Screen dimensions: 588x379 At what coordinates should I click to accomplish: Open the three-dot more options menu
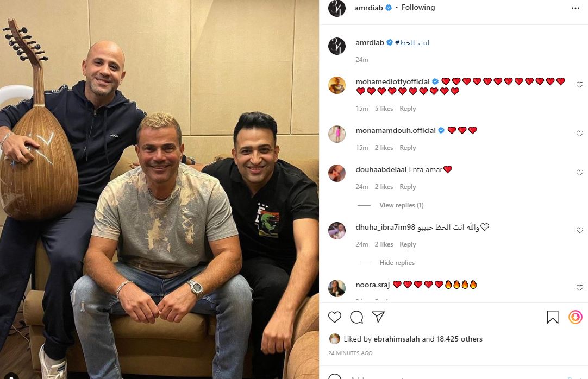(576, 8)
